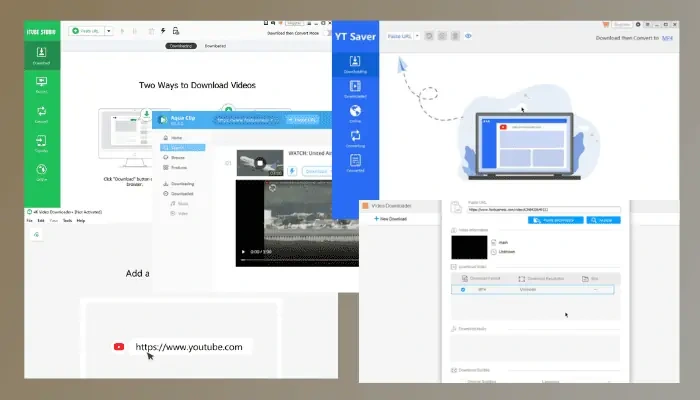Viewport: 700px width, 400px height.
Task: Toggle Download then Convert Mode switch in iTube Studio
Action: (x=327, y=33)
